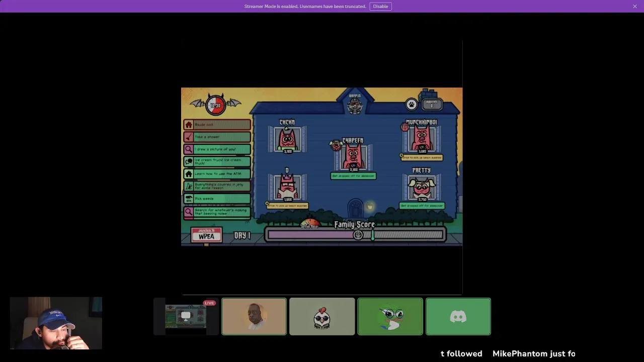
Task: Click the 'Pick weeds' task
Action: 217,199
